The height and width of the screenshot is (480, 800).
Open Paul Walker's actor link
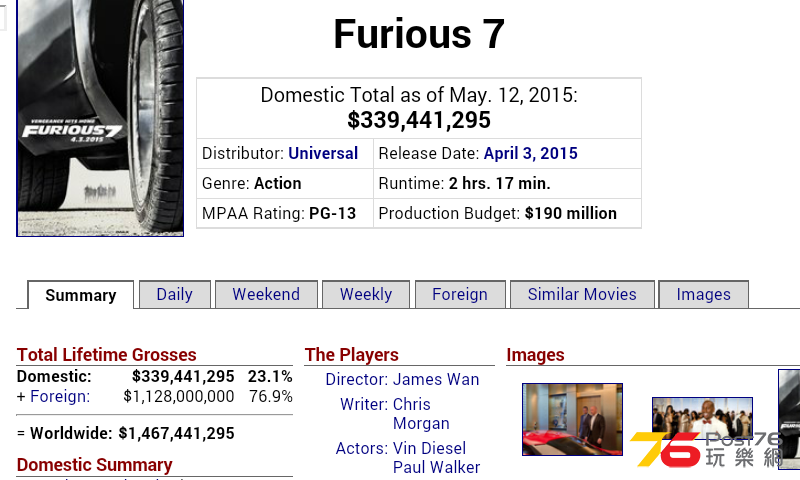tap(437, 467)
